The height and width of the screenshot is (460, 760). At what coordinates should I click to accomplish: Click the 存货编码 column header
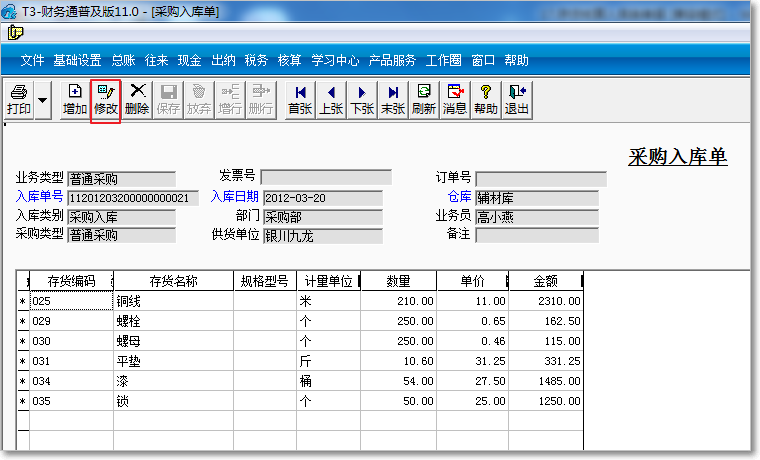click(71, 281)
